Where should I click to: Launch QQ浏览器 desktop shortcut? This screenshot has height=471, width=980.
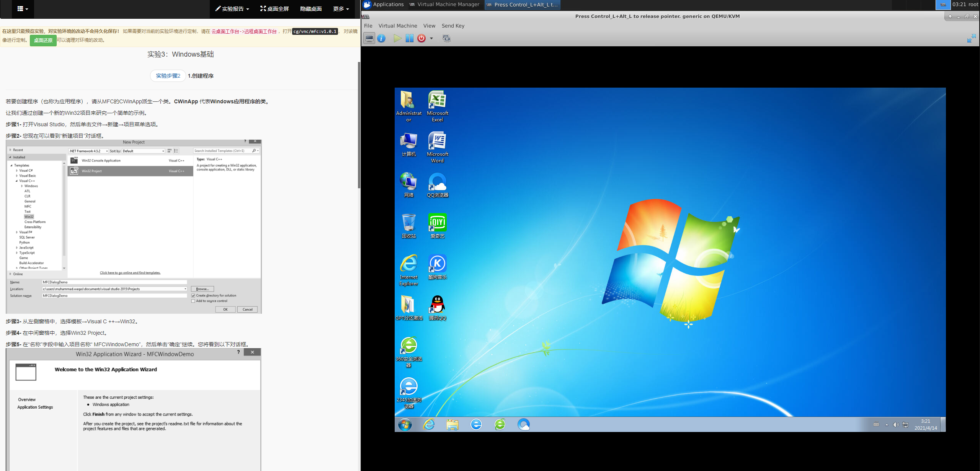[437, 185]
